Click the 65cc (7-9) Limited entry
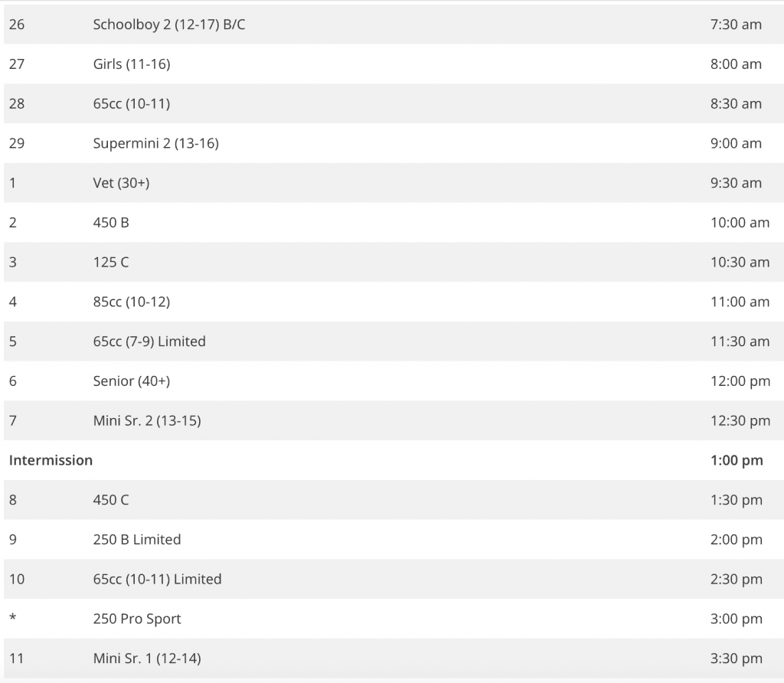 [149, 341]
